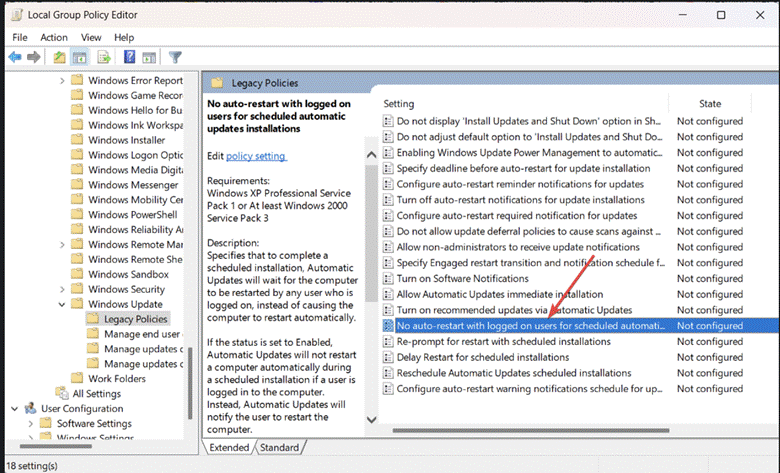780x473 pixels.
Task: Click the All Settings icon in tree
Action: point(62,393)
